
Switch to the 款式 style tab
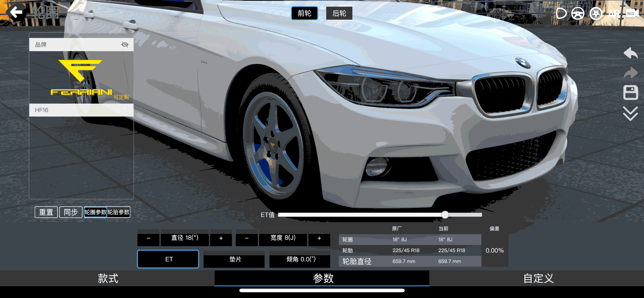click(x=108, y=279)
